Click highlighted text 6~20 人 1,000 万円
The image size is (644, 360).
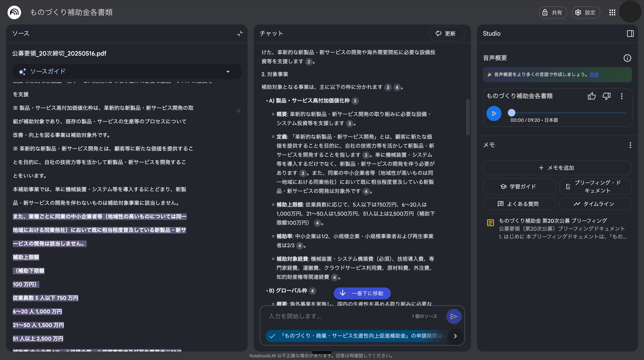point(37,312)
